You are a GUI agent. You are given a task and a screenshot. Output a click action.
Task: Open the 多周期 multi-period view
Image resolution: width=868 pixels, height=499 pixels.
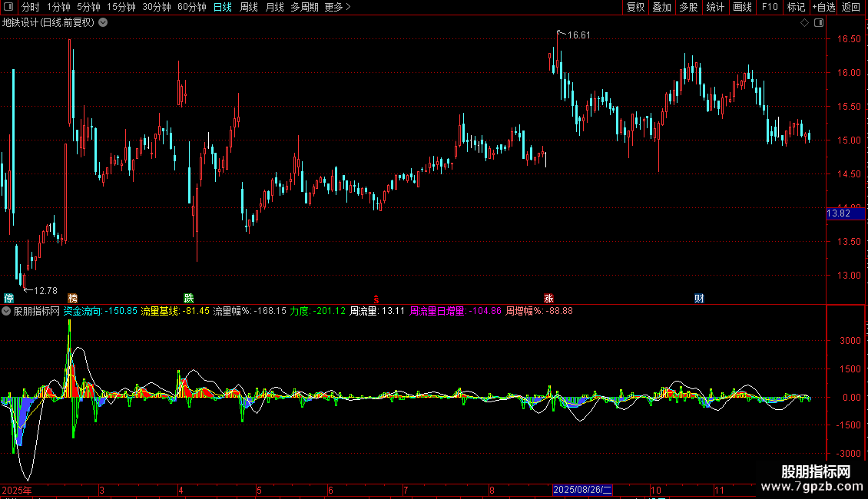tap(304, 7)
